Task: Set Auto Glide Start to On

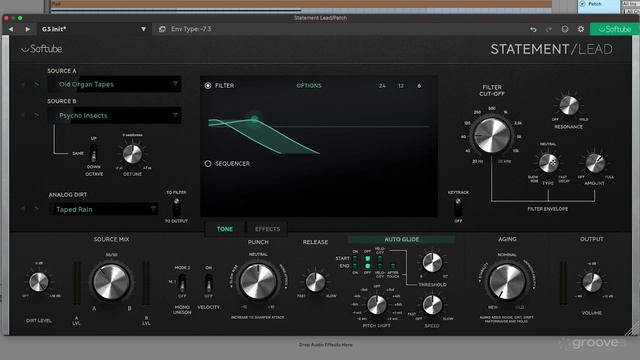Action: (355, 258)
